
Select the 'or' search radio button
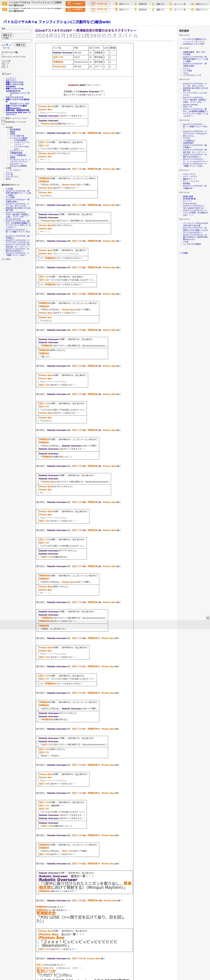pyautogui.click(x=13, y=45)
